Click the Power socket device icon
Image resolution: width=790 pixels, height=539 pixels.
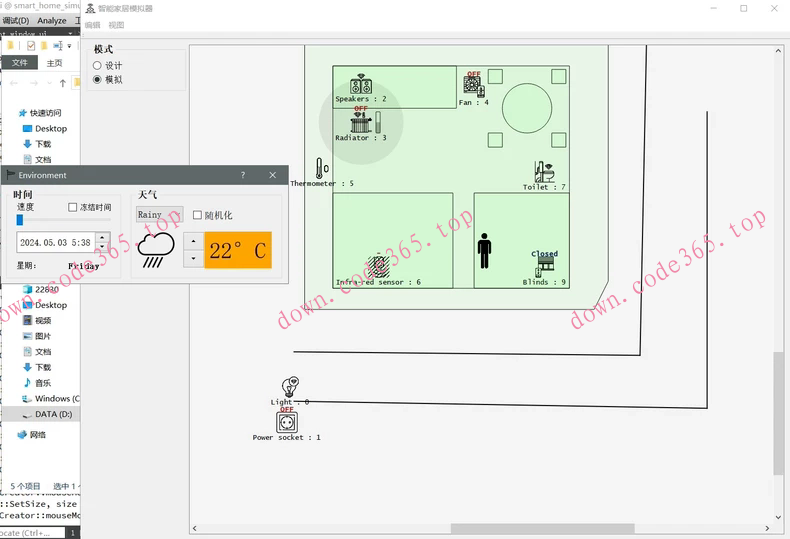click(x=287, y=422)
